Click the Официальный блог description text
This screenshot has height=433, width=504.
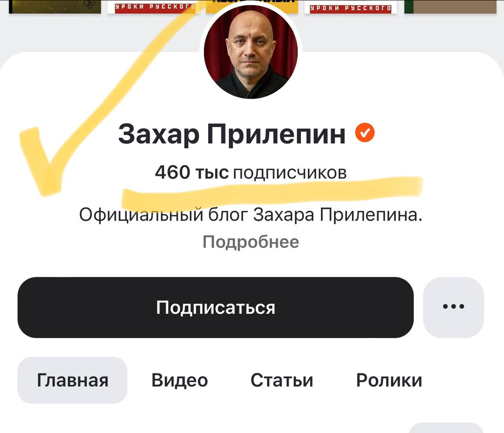(251, 215)
